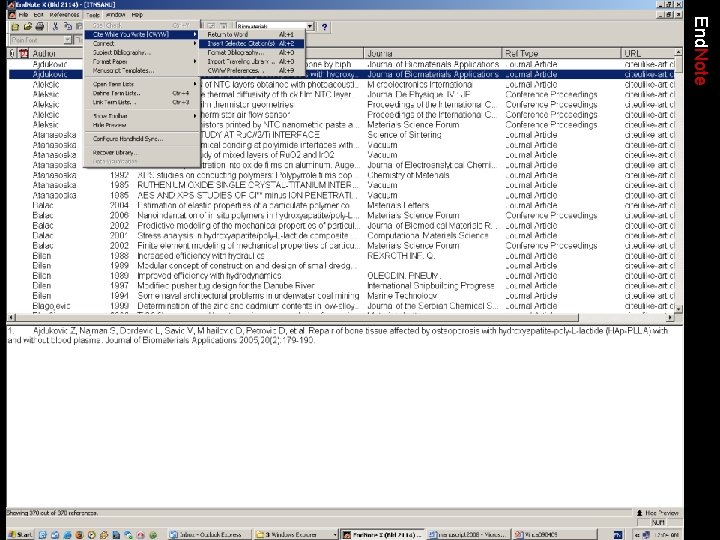
Task: Click the Print toolbar icon
Action: (x=40, y=27)
